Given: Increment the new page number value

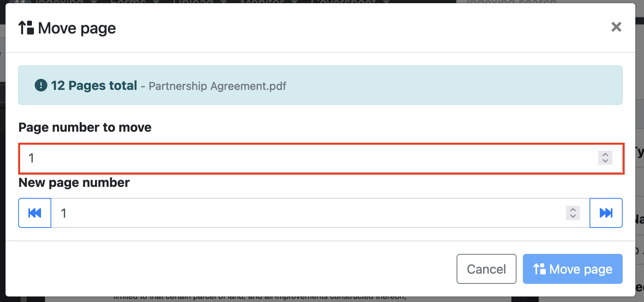Looking at the screenshot, I should [x=573, y=210].
